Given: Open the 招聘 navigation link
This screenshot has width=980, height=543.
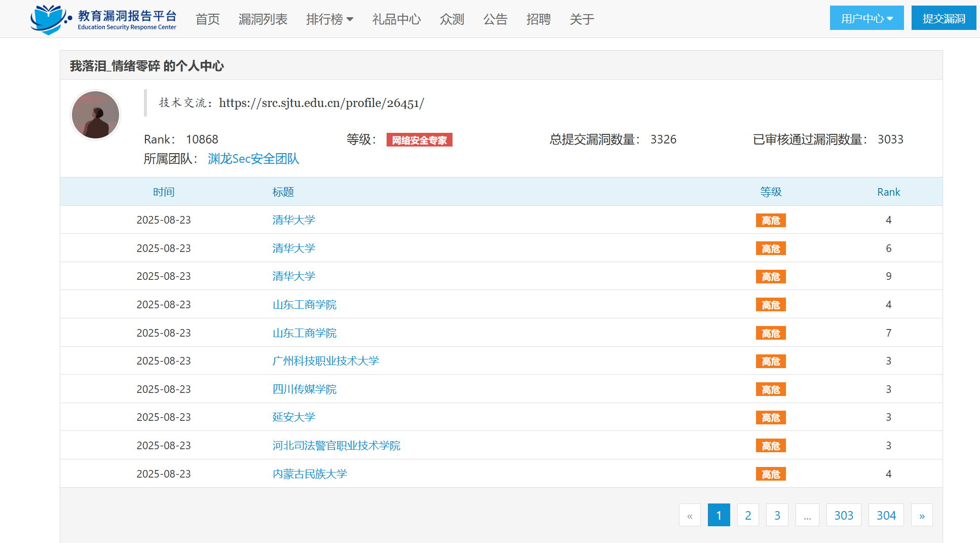Looking at the screenshot, I should click(x=538, y=19).
